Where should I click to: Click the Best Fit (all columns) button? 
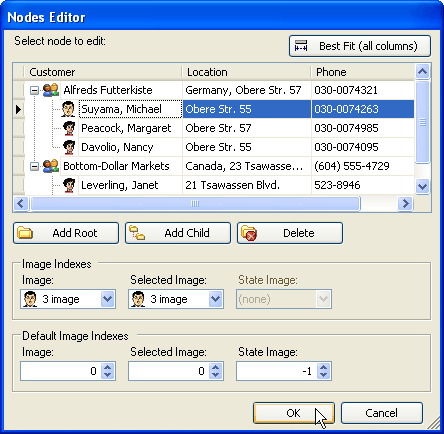360,46
